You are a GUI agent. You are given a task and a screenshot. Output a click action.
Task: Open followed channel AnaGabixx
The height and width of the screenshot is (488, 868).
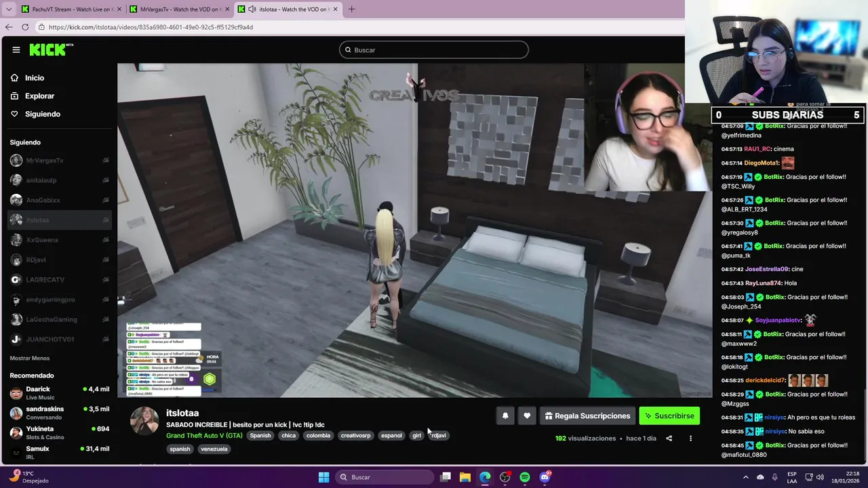(59, 200)
